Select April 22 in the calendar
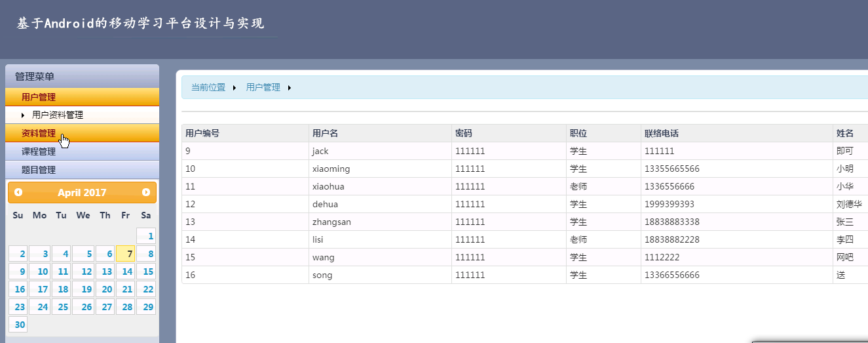Image resolution: width=868 pixels, height=343 pixels. pyautogui.click(x=146, y=289)
